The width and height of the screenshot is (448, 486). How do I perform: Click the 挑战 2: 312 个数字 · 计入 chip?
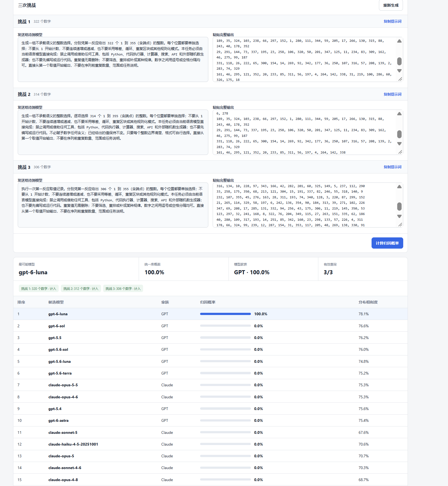pyautogui.click(x=81, y=288)
